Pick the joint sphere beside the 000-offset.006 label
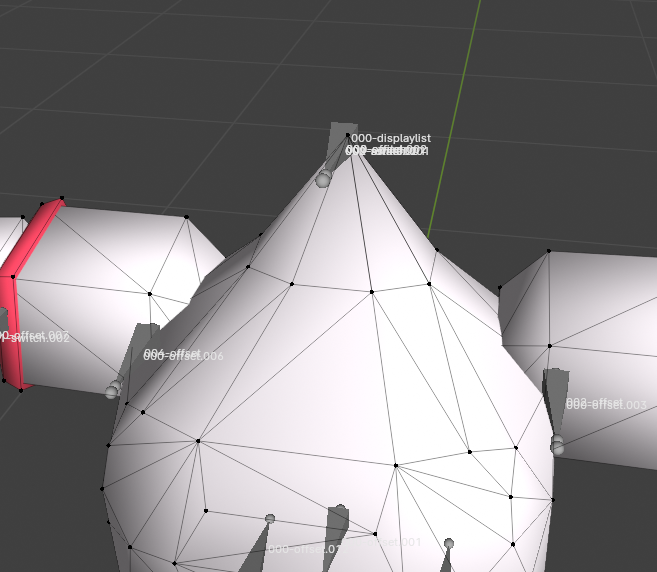 coord(112,391)
